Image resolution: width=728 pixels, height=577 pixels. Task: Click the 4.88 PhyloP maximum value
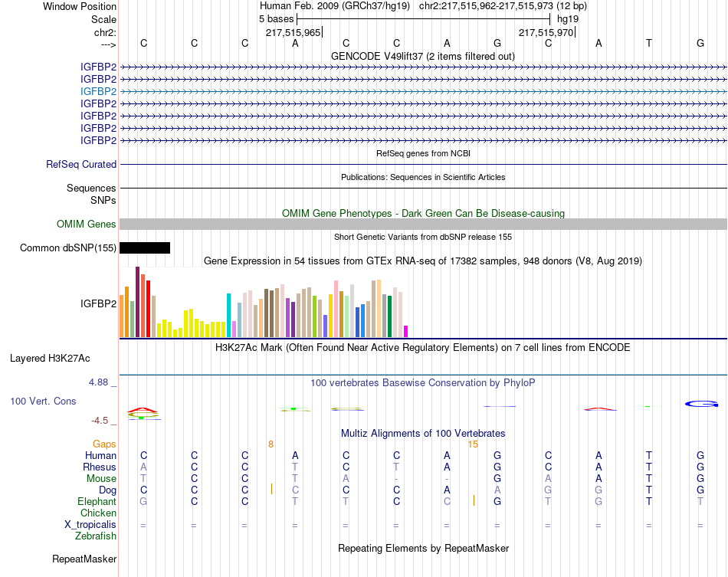[x=98, y=382]
